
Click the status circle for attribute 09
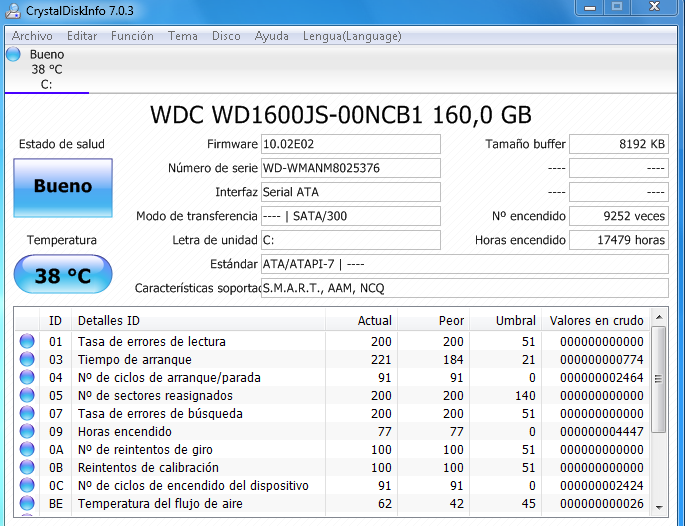point(27,431)
